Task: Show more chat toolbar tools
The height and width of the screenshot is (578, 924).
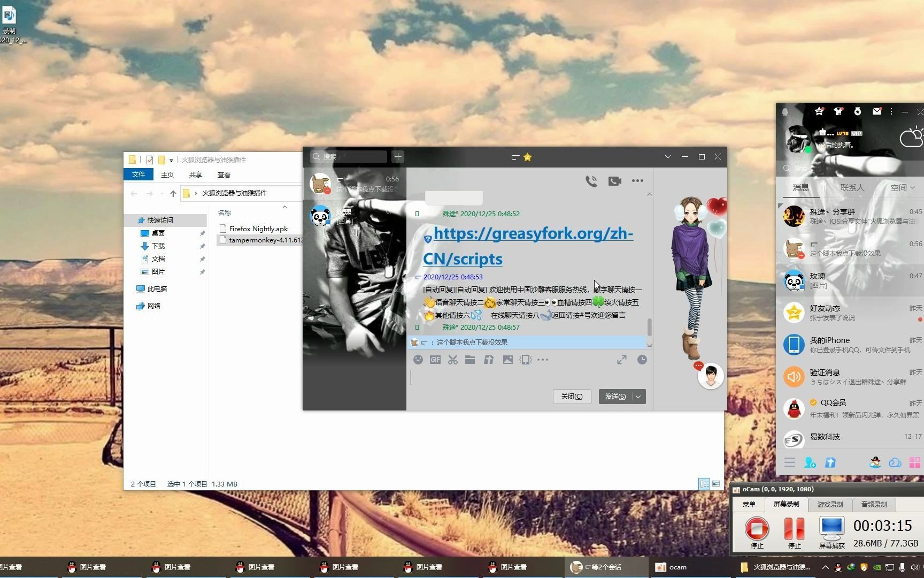Action: (543, 360)
